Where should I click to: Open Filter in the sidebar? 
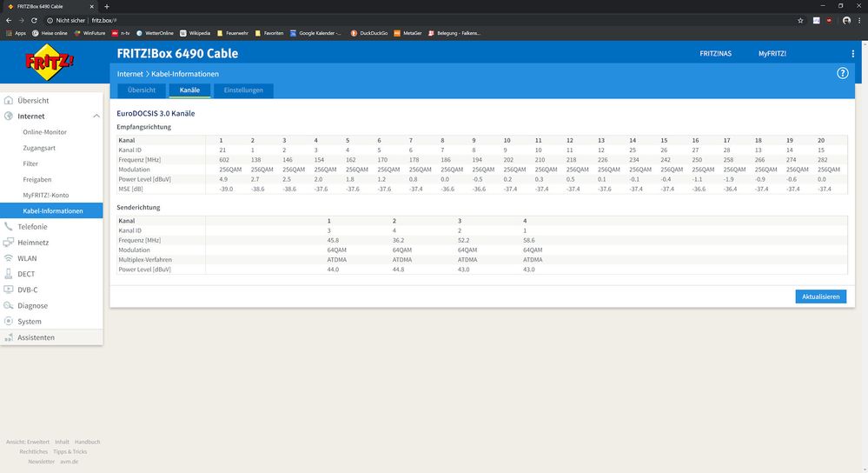tap(30, 163)
